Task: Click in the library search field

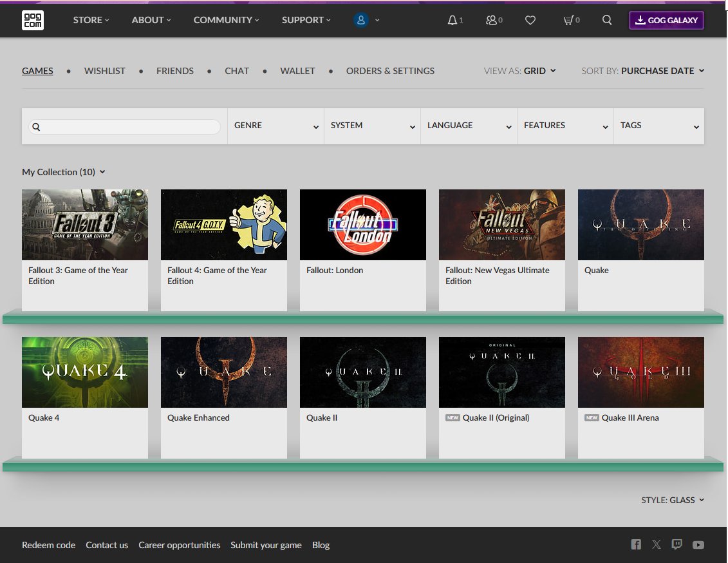Action: (x=124, y=127)
